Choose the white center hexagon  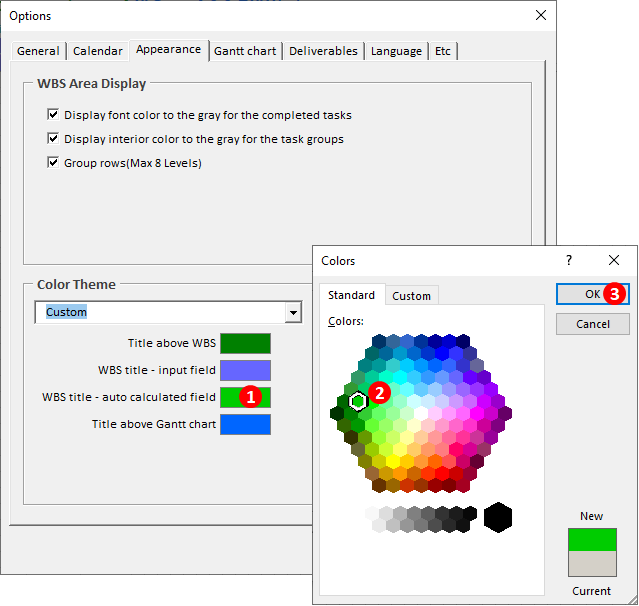click(421, 414)
